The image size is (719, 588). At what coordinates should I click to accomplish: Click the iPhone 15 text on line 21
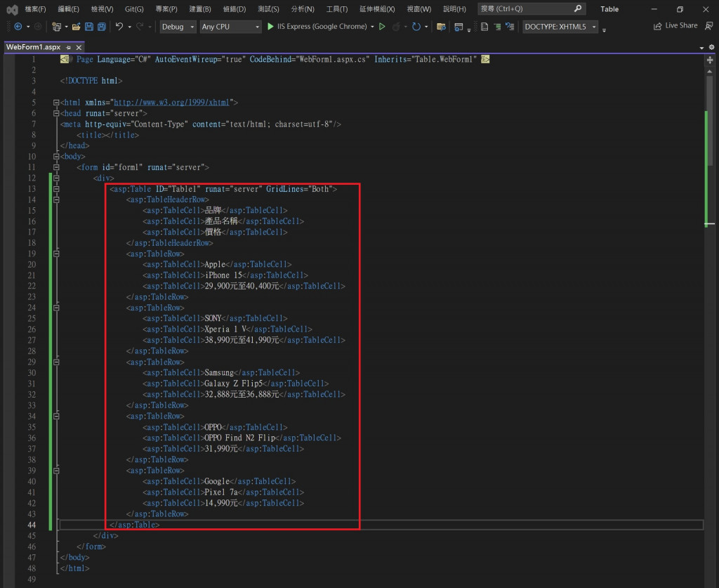point(223,275)
